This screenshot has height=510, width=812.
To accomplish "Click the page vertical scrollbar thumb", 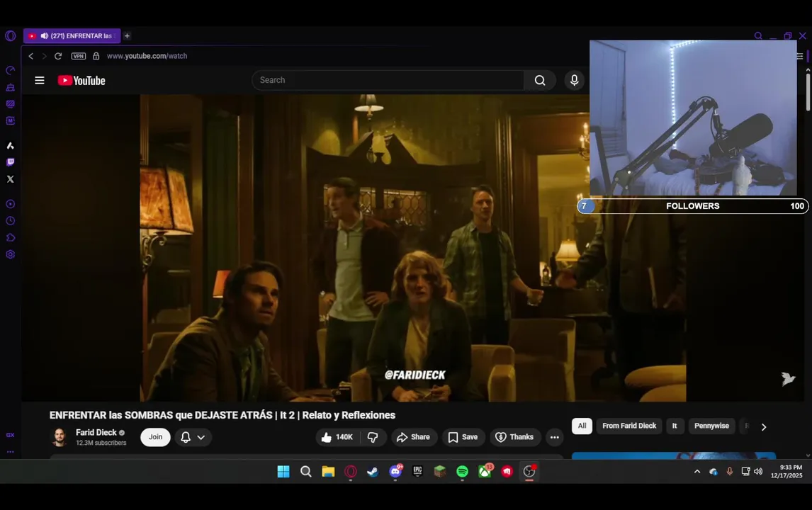I will tap(808, 92).
